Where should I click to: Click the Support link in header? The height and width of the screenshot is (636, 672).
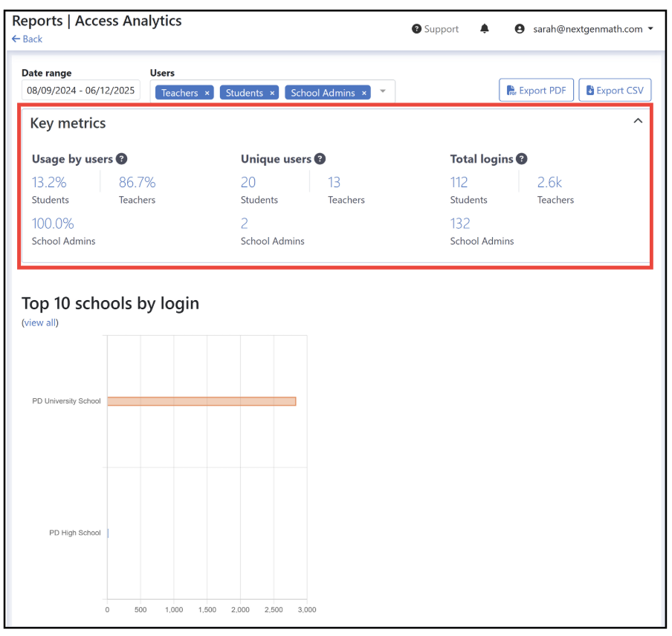(442, 29)
